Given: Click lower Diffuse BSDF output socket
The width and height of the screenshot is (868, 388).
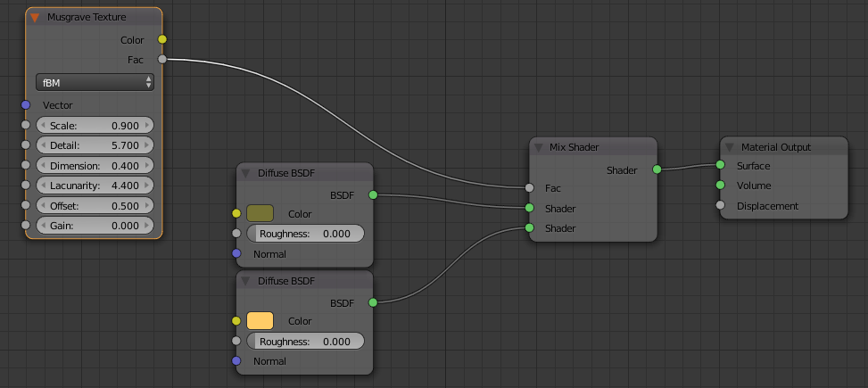Looking at the screenshot, I should [373, 302].
